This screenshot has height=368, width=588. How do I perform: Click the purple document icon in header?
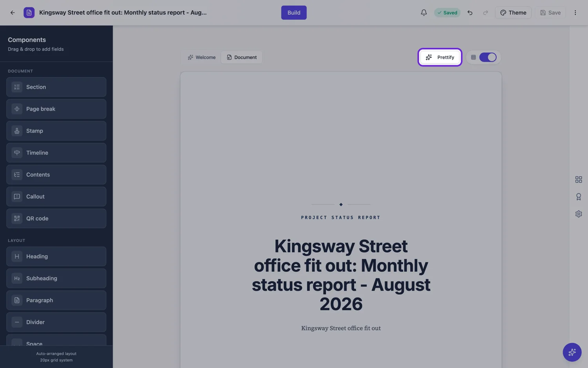[29, 13]
